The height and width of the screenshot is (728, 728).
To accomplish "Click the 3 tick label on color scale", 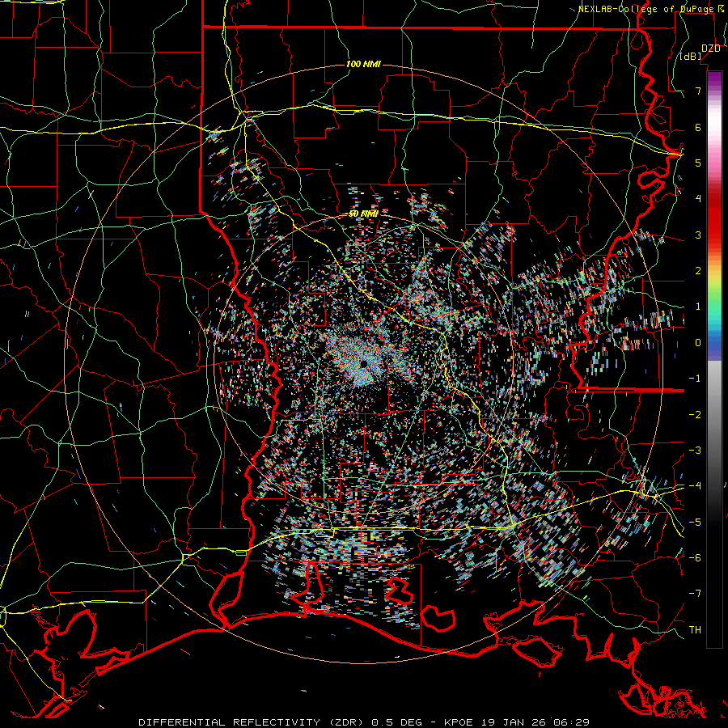I will (x=698, y=235).
